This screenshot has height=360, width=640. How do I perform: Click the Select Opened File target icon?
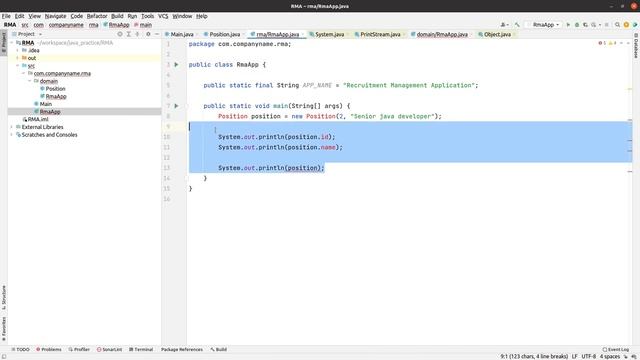point(120,34)
